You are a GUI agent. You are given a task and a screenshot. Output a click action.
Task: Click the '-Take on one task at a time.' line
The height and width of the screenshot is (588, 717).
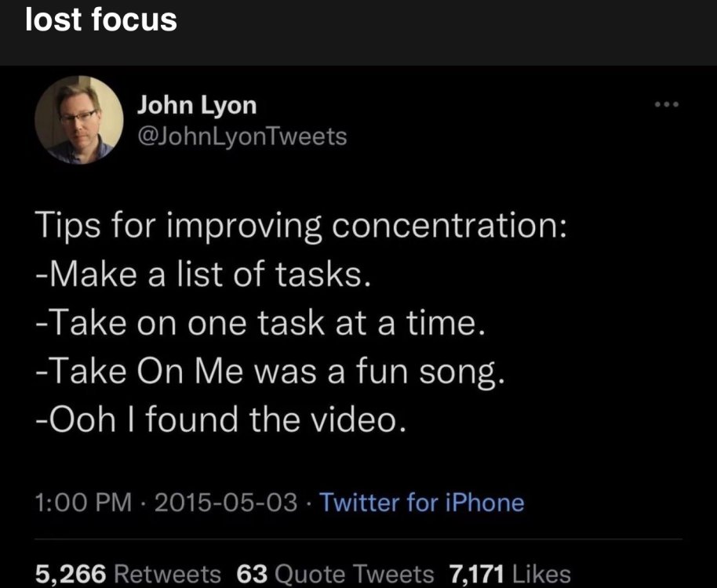tap(260, 323)
